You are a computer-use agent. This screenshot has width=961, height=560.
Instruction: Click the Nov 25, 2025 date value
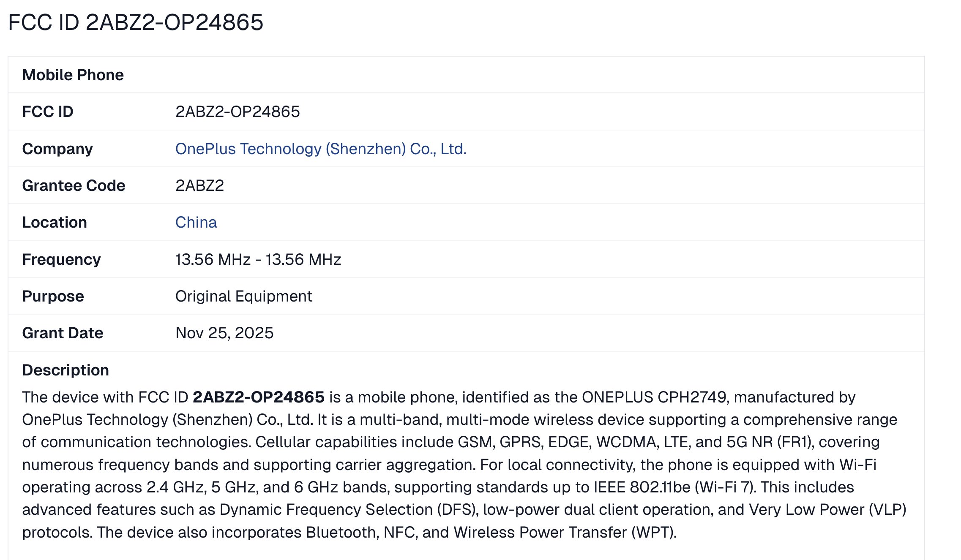coord(224,333)
